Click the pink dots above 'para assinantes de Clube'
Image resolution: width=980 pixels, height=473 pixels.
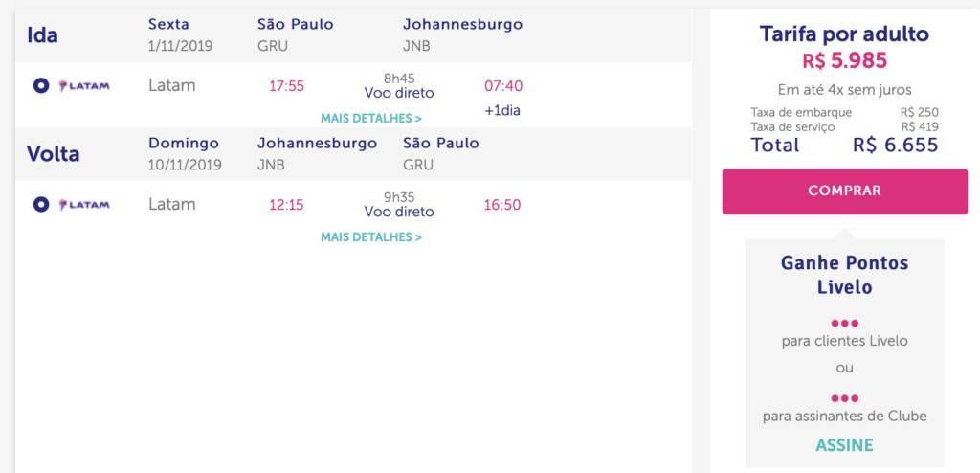coord(844,398)
